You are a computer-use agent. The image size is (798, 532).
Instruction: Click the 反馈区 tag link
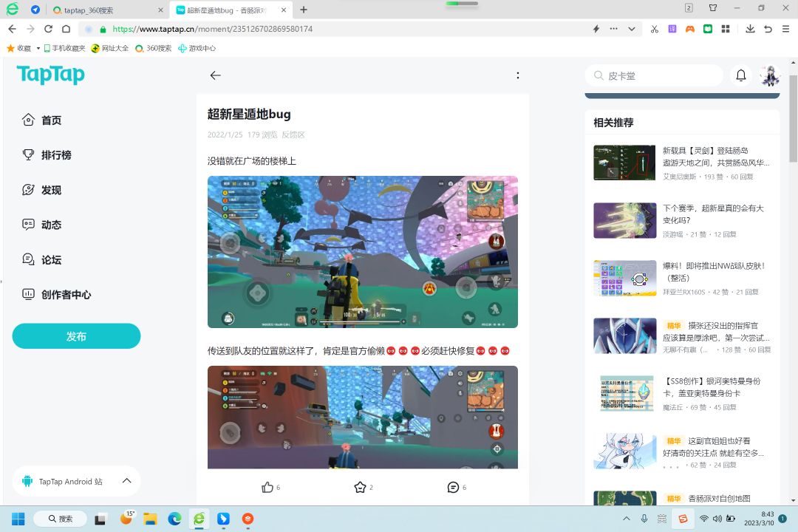pyautogui.click(x=293, y=134)
